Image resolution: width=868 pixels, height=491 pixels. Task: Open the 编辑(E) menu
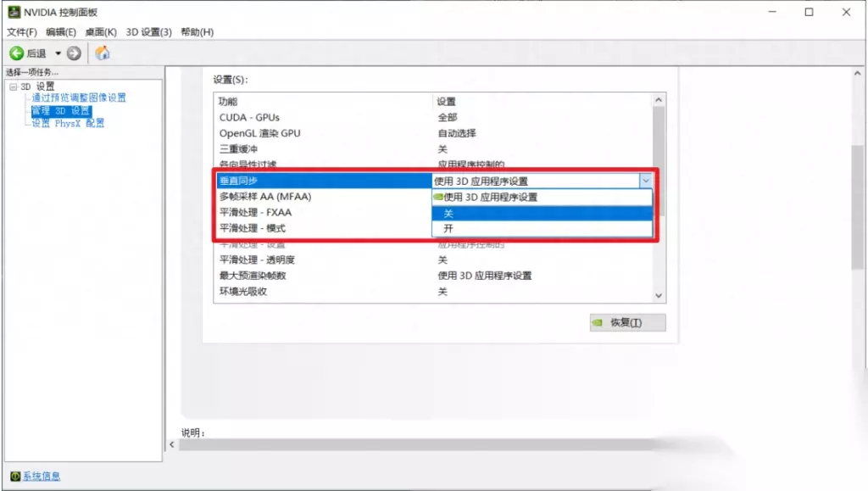pyautogui.click(x=61, y=32)
